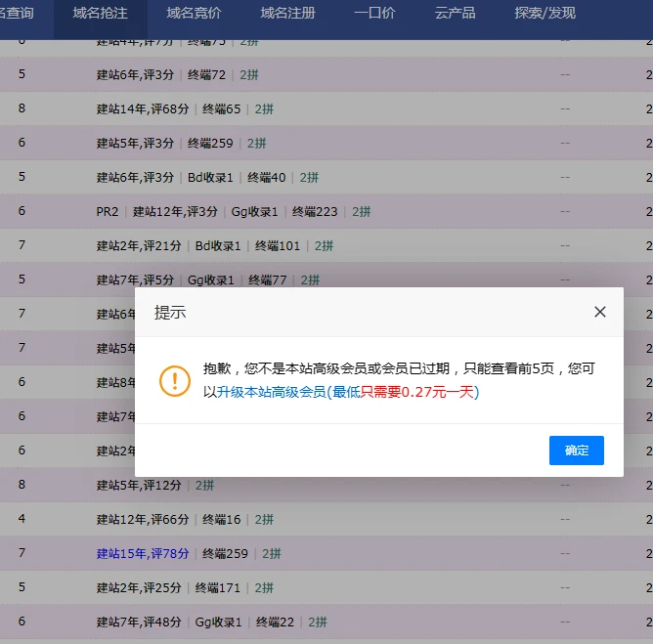Open the 探索/发现 menu
The height and width of the screenshot is (644, 653).
544,14
